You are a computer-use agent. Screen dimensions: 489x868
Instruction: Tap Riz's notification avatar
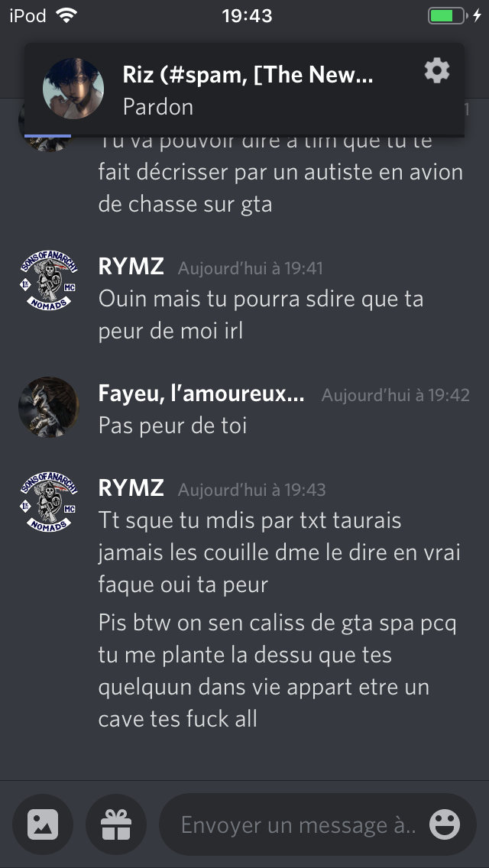click(x=73, y=89)
